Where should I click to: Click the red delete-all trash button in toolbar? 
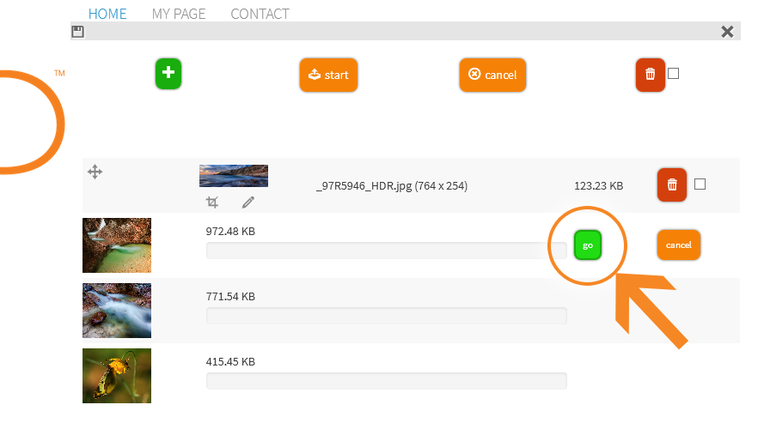[x=650, y=75]
